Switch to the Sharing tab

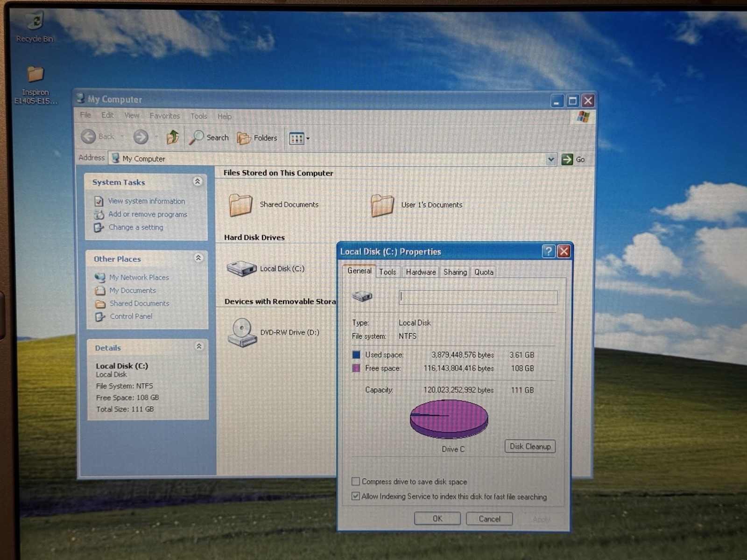[455, 272]
